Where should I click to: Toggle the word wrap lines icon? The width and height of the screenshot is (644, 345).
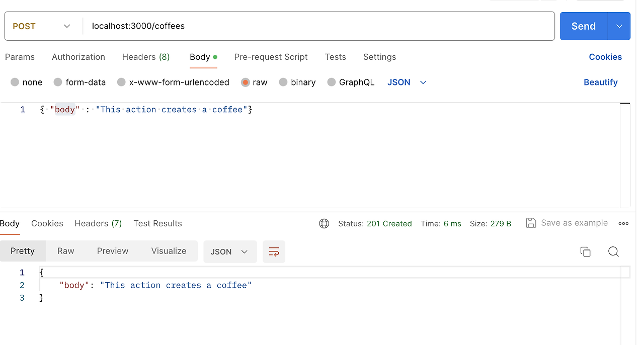(x=274, y=251)
